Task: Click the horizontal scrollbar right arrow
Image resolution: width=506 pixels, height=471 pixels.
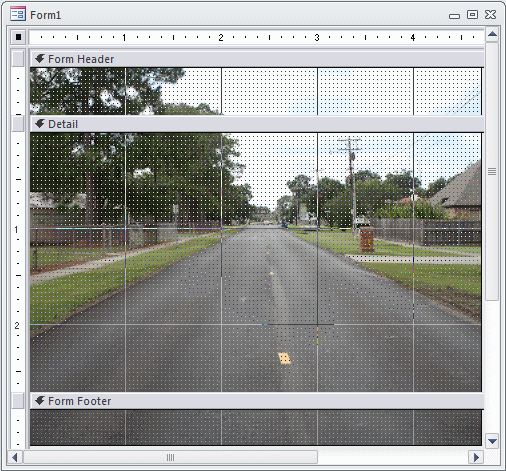Action: pyautogui.click(x=476, y=457)
